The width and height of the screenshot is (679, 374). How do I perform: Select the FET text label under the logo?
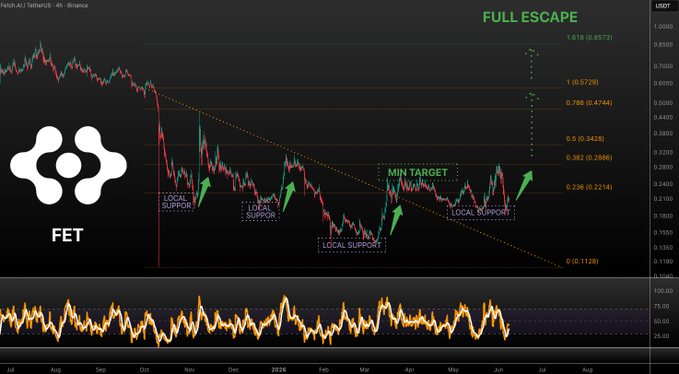click(67, 235)
